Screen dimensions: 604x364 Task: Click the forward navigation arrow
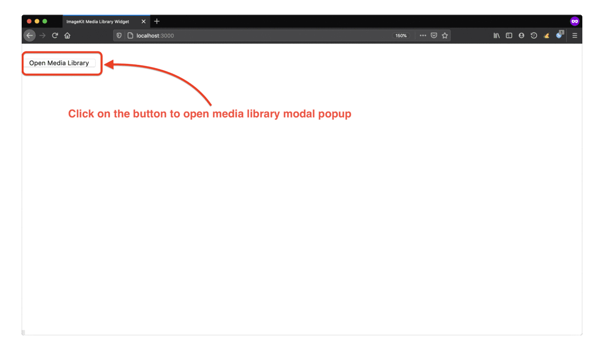43,36
